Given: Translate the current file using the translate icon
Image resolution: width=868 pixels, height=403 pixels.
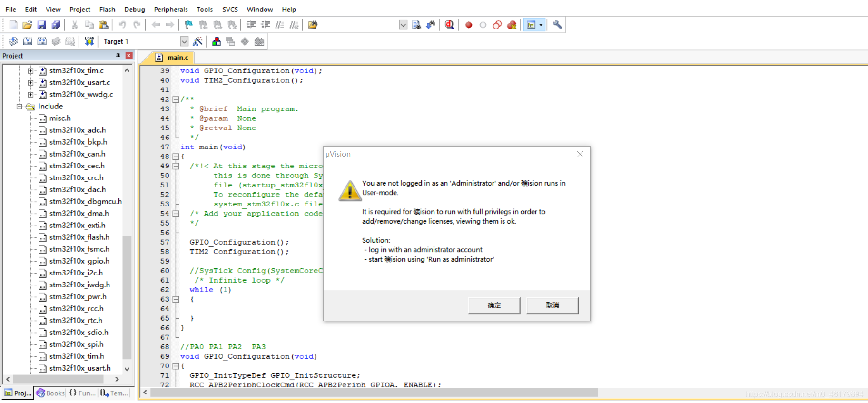Looking at the screenshot, I should click(x=13, y=41).
